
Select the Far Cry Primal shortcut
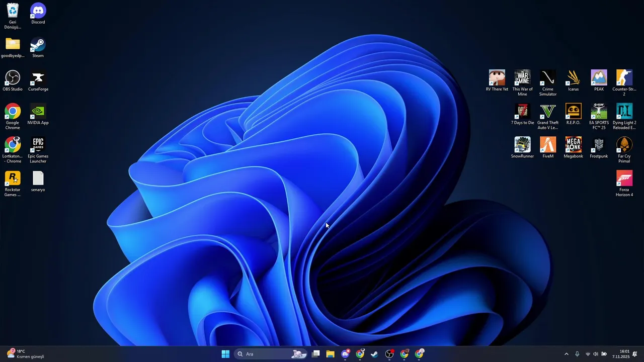point(624,150)
